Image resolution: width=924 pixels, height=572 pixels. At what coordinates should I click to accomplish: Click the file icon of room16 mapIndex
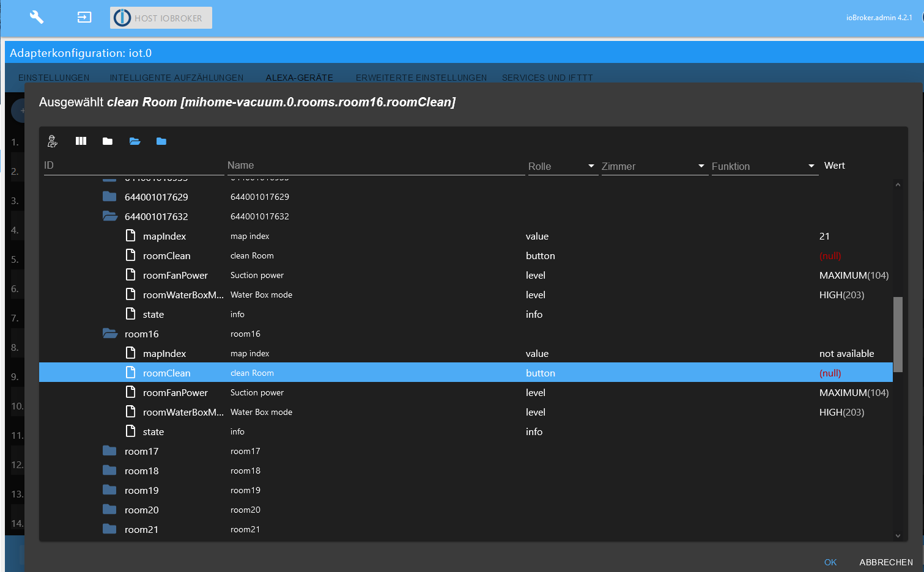(x=130, y=353)
